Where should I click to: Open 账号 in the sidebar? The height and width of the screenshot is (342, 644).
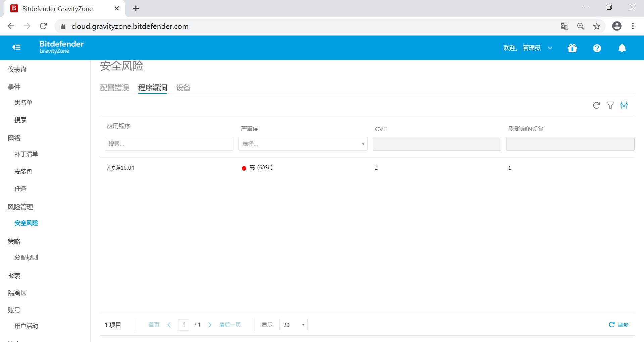click(14, 310)
